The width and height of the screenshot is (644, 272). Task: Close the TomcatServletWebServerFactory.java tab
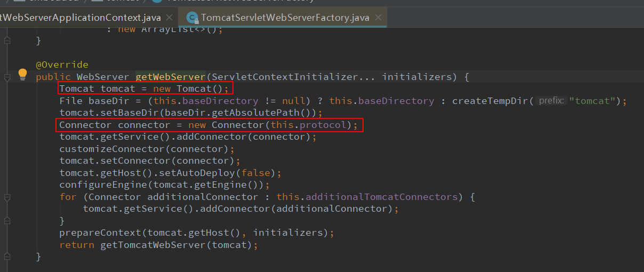[x=377, y=18]
